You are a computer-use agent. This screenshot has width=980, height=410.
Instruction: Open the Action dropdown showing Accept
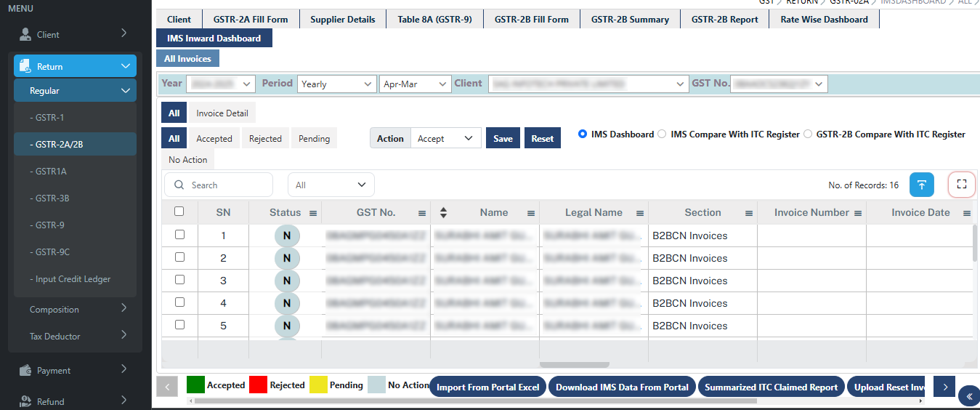tap(445, 138)
